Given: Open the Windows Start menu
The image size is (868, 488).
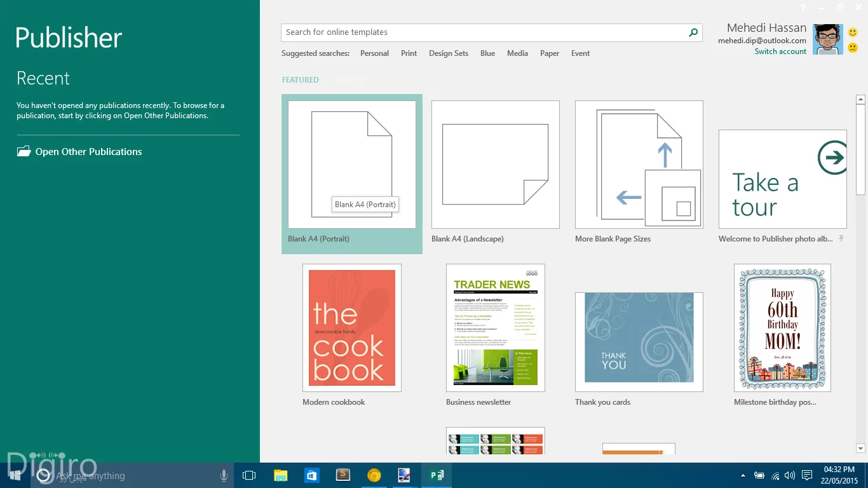Looking at the screenshot, I should point(15,475).
